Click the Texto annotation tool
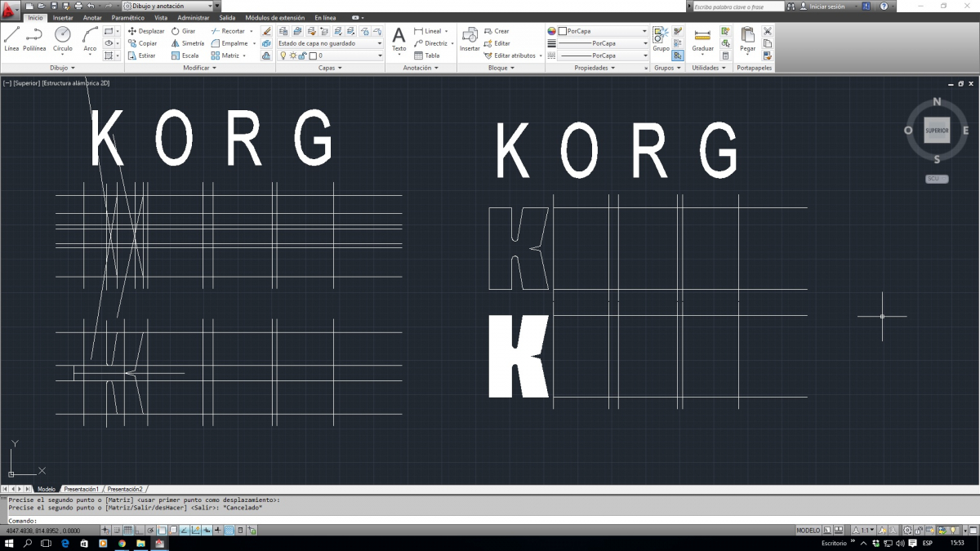980x551 pixels. click(399, 38)
